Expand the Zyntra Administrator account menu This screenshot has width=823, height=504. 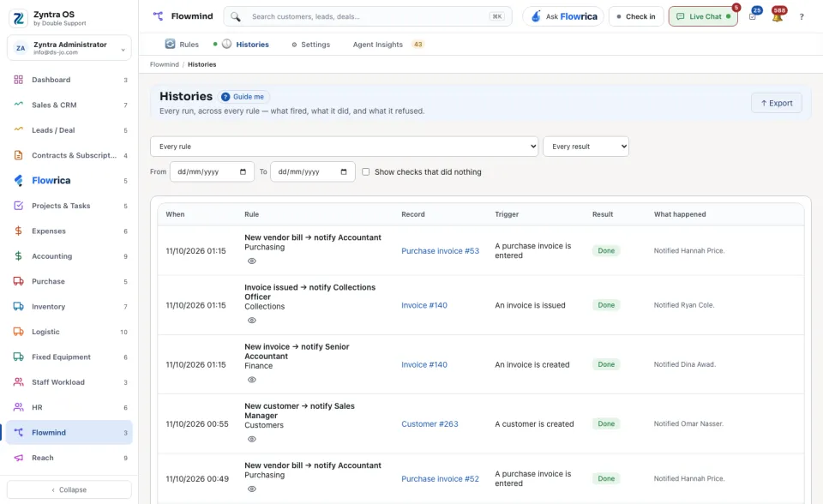[69, 48]
